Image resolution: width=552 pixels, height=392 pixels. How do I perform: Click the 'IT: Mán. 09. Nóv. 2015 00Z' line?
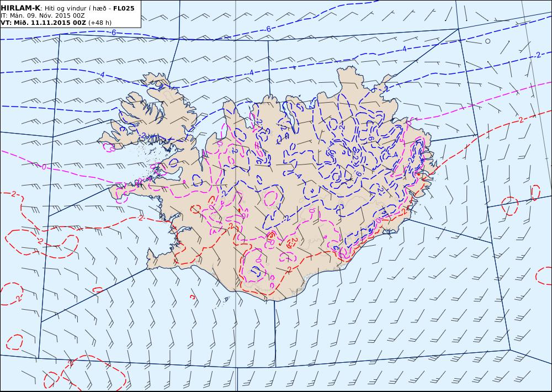pyautogui.click(x=43, y=15)
